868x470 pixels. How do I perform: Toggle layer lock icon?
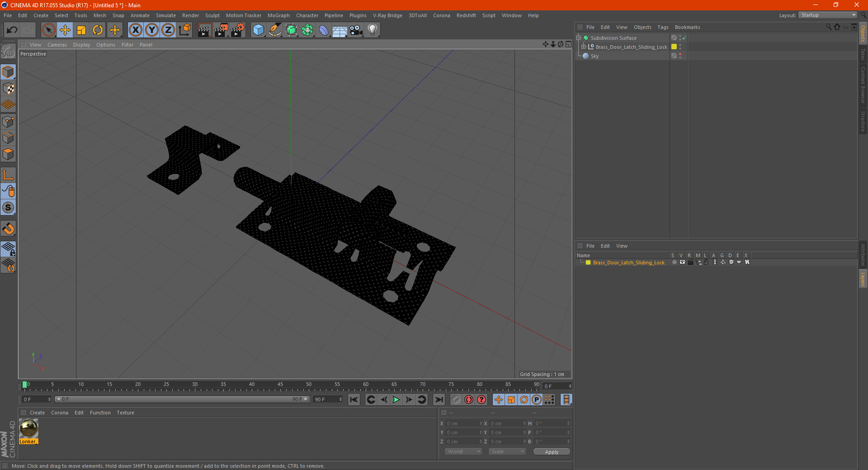[706, 262]
